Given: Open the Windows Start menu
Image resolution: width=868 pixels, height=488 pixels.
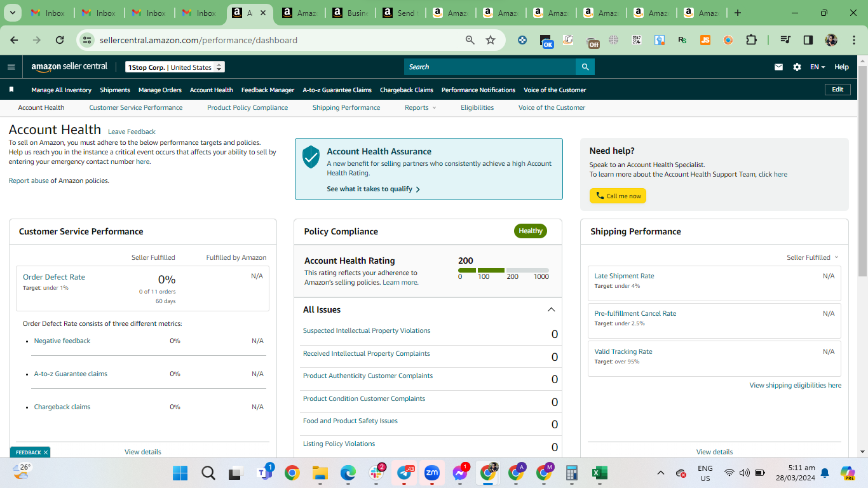Looking at the screenshot, I should (x=180, y=473).
